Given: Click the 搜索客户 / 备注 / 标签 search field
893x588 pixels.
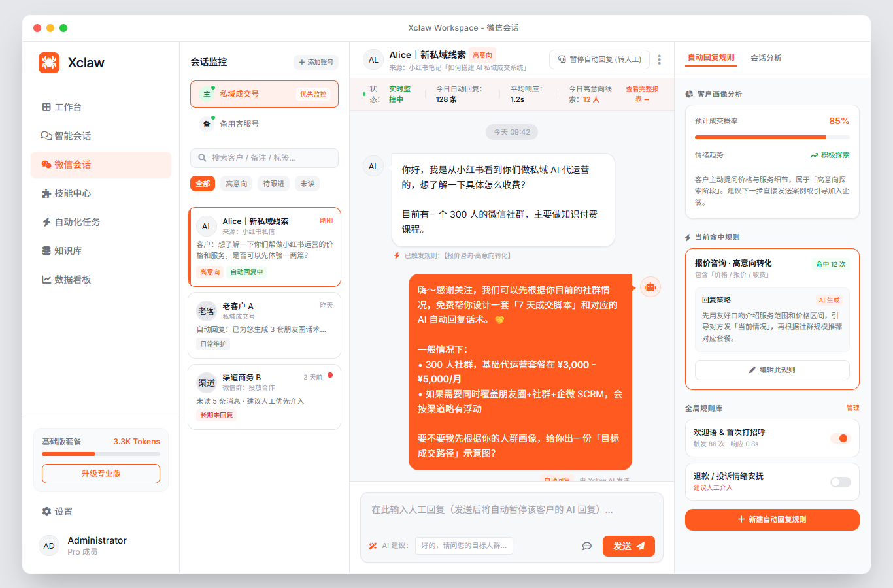Looking at the screenshot, I should point(264,158).
